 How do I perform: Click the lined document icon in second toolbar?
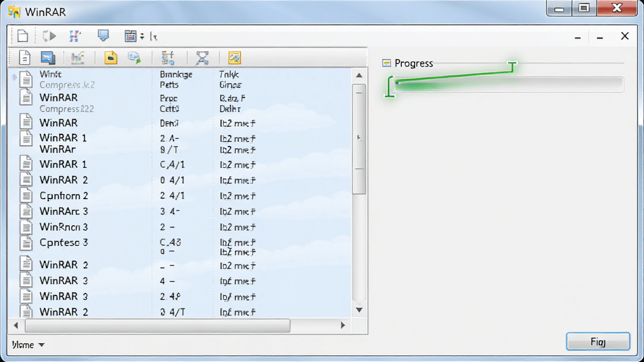(25, 58)
